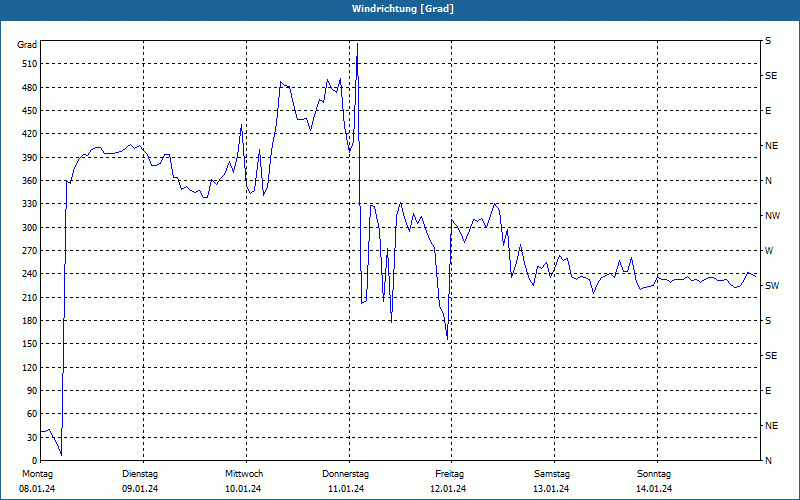Viewport: 800px width, 500px height.
Task: Select the '30' axis value
Action: 32,438
